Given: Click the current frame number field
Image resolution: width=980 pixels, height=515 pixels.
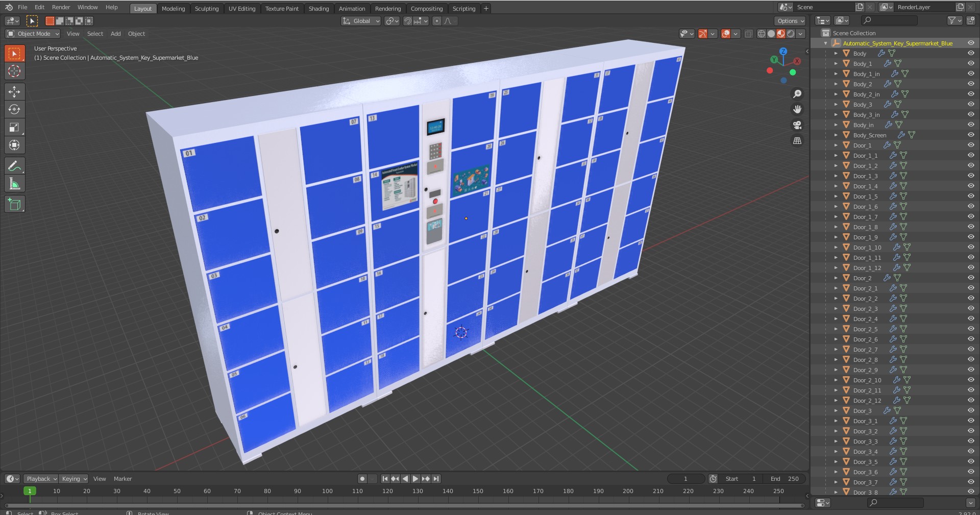Looking at the screenshot, I should point(686,479).
